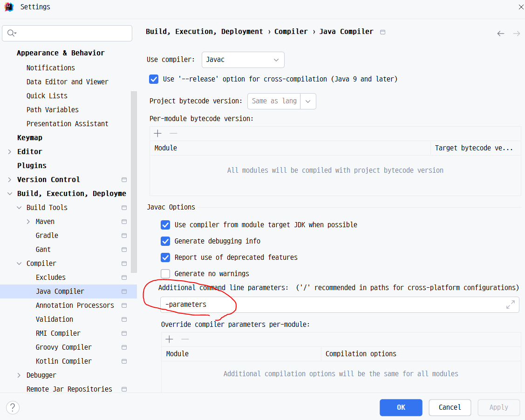Click remove button for override compiler parameters

[x=185, y=339]
